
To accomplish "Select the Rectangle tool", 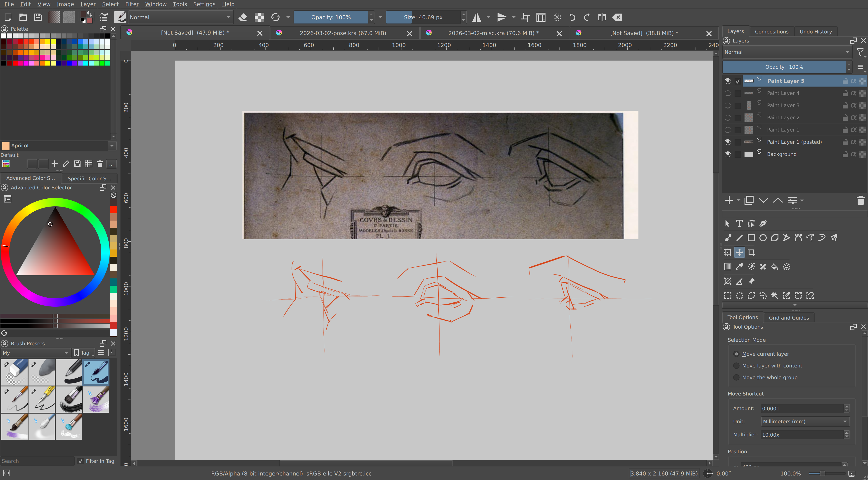I will pyautogui.click(x=751, y=238).
